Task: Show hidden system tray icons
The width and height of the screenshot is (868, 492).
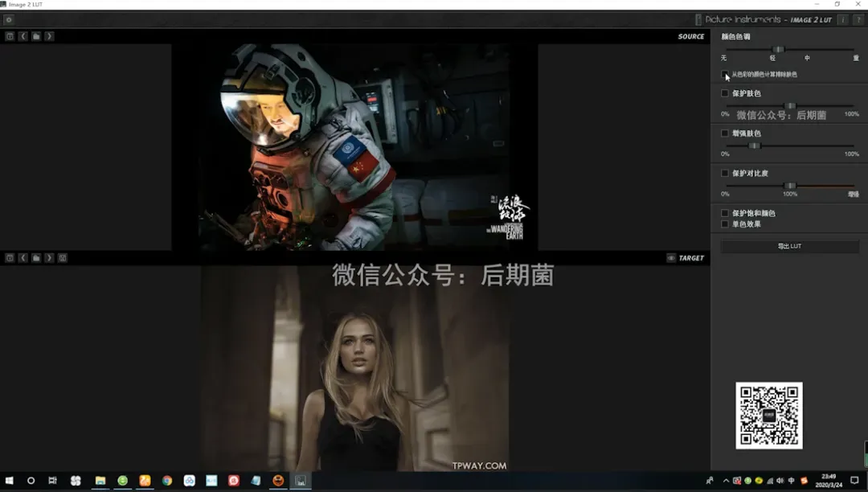Action: tap(726, 481)
